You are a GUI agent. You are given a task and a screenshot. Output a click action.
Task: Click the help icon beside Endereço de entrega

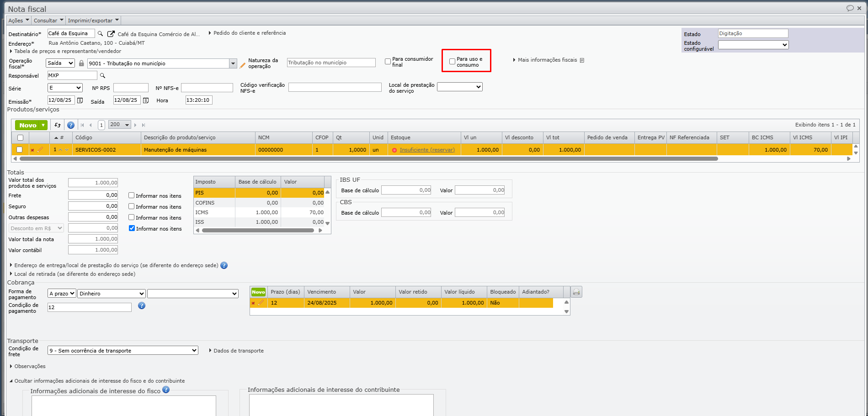pos(224,265)
